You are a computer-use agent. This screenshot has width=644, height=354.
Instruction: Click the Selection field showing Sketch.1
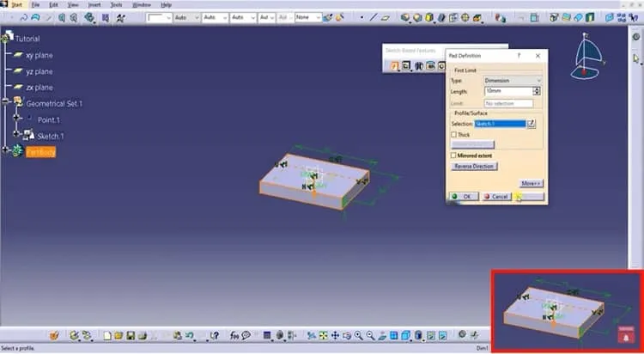pos(500,124)
